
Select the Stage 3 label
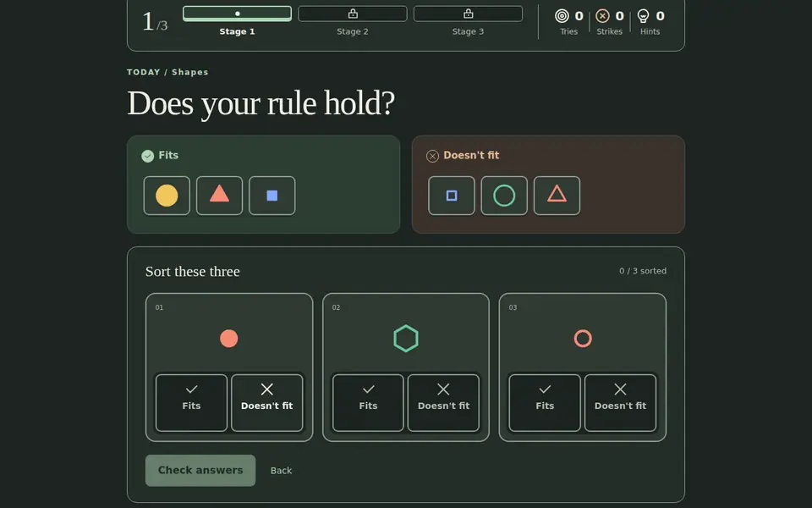[x=468, y=31]
